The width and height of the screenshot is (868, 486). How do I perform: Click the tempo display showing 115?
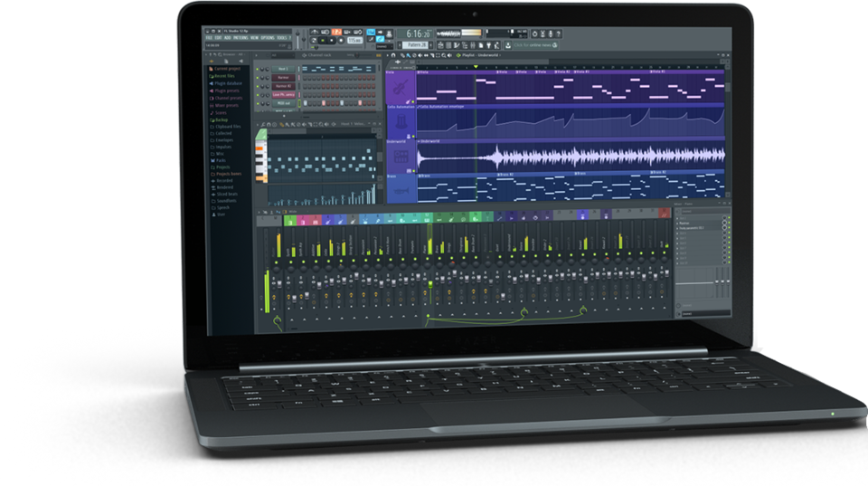354,41
